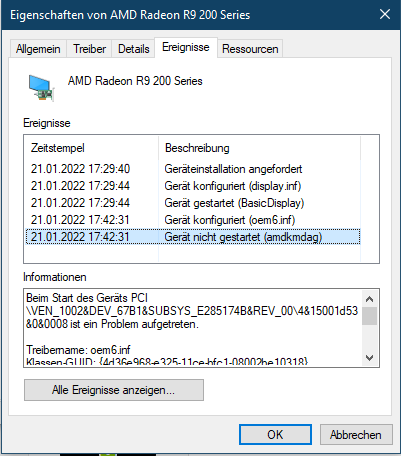The width and height of the screenshot is (401, 456).
Task: Click the Informationen scrollbar thumb
Action: [x=369, y=316]
